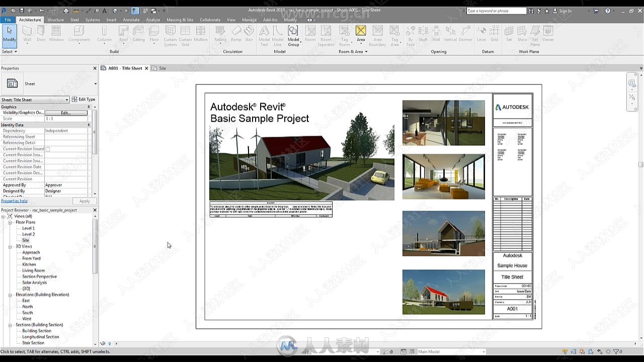Image resolution: width=644 pixels, height=362 pixels.
Task: Click the Wall tool icon
Action: [x=27, y=32]
